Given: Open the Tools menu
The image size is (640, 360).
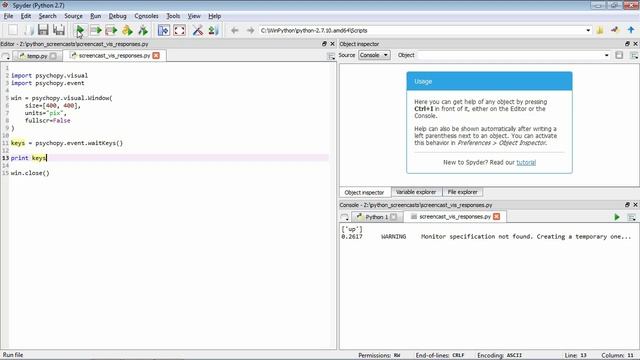Looking at the screenshot, I should pos(173,16).
